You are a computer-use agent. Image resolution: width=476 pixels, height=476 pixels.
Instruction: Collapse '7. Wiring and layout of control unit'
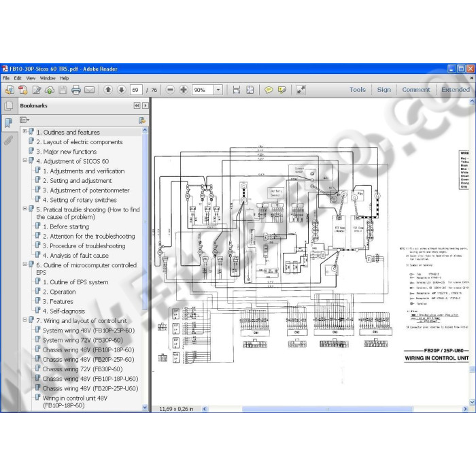25,320
